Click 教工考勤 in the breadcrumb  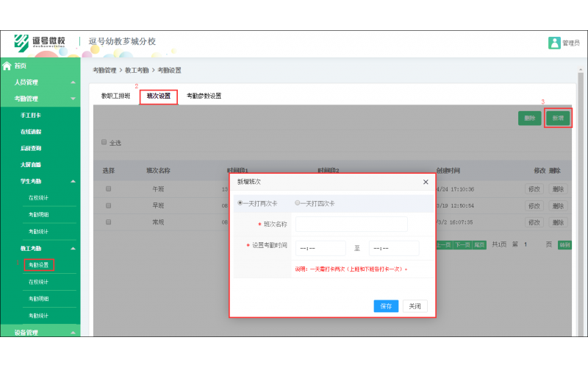click(137, 70)
